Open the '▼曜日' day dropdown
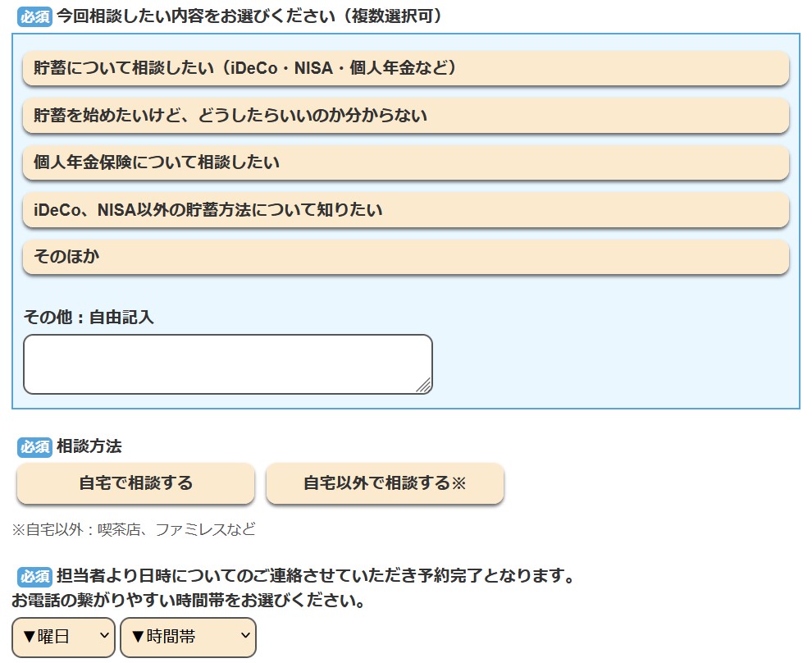 [63, 637]
